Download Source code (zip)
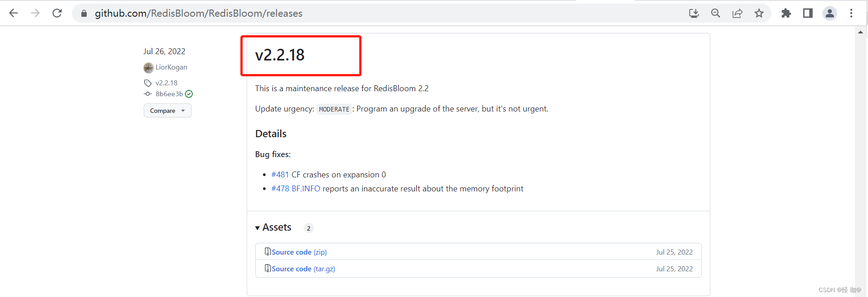Image resolution: width=868 pixels, height=297 pixels. (x=299, y=252)
